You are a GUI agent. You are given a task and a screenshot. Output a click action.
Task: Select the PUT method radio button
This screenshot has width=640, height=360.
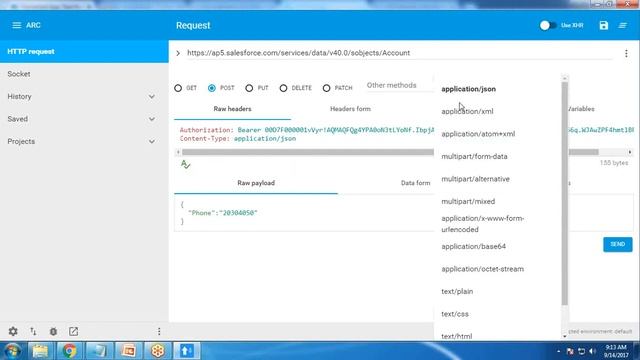pos(249,88)
